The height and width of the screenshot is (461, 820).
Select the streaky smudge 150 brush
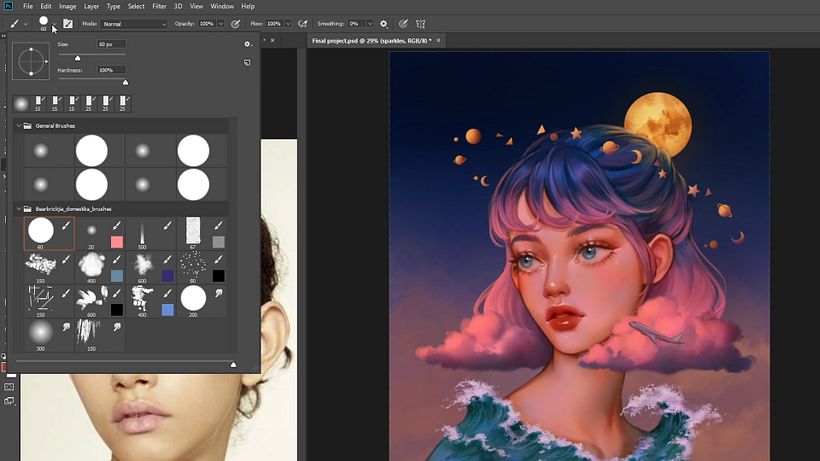pos(100,335)
